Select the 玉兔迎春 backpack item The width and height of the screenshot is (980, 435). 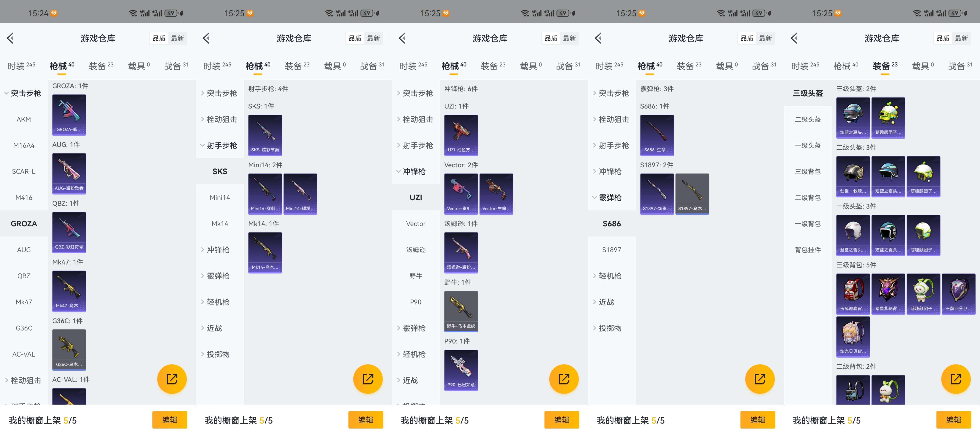pyautogui.click(x=853, y=294)
